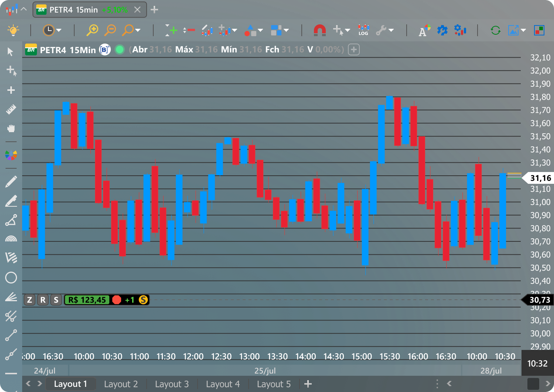Toggle the LOG scale button

[363, 30]
